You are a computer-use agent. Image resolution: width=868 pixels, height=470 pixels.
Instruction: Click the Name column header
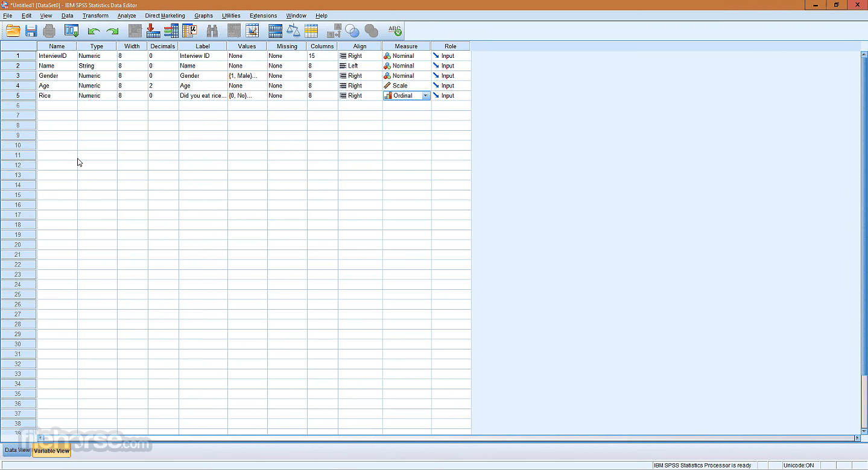[57, 46]
